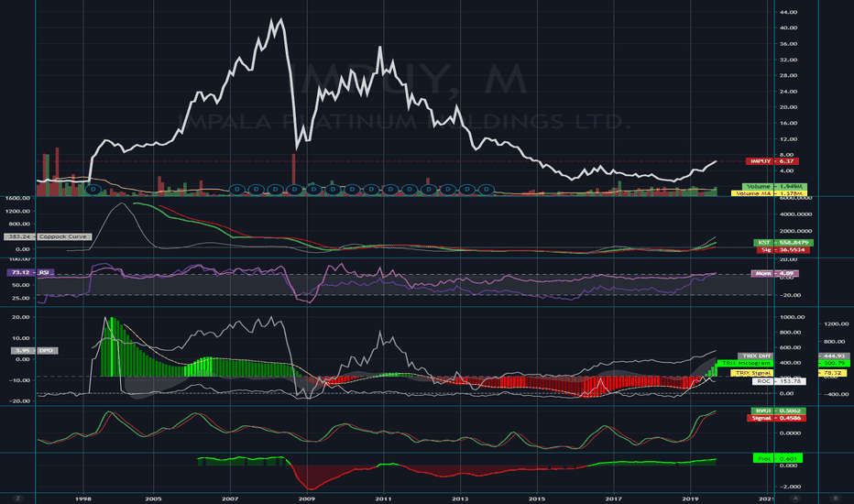Screen dimensions: 854x504
Task: Click the 1200.00 value on far-right axis
Action: tap(837, 324)
